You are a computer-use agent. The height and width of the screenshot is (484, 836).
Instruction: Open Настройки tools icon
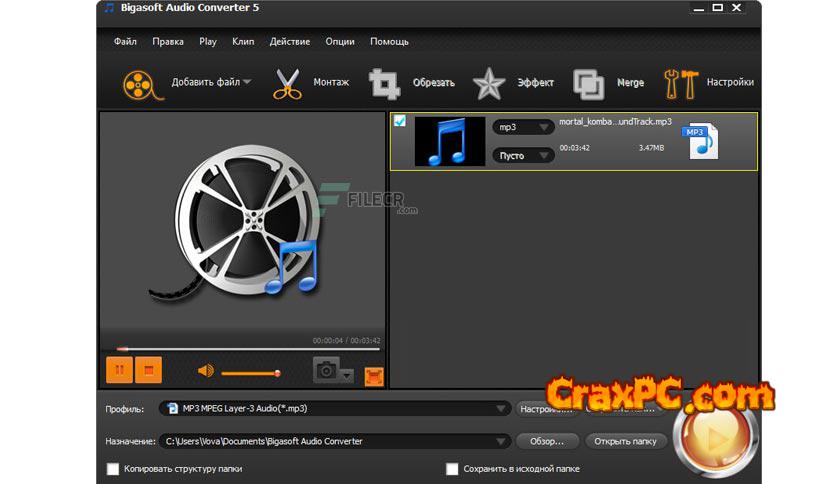[x=680, y=84]
